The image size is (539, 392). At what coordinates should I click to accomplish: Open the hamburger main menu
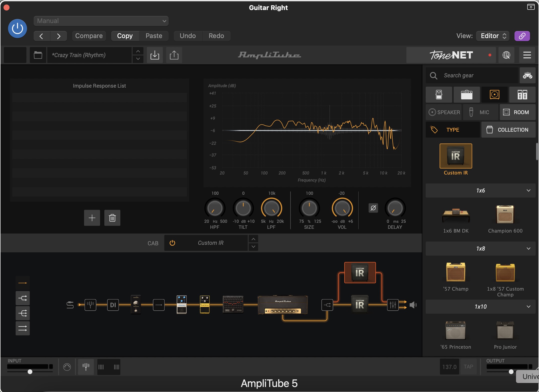527,55
